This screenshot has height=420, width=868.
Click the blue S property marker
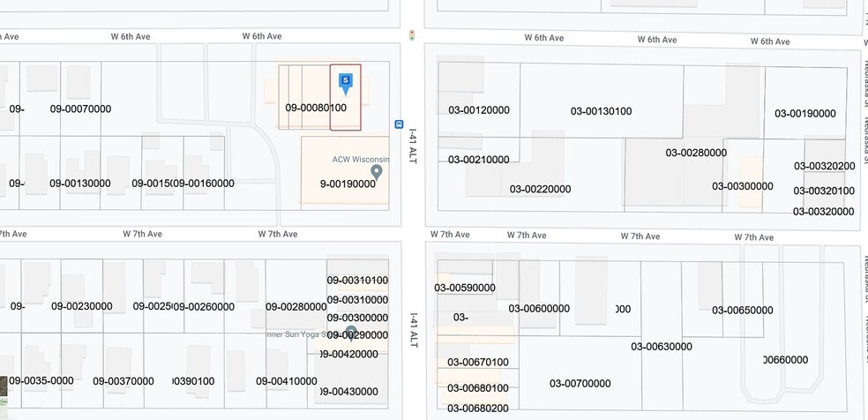pyautogui.click(x=345, y=82)
